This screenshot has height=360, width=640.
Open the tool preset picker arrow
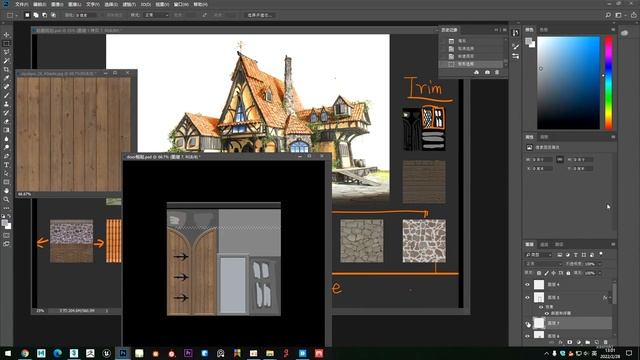16,15
